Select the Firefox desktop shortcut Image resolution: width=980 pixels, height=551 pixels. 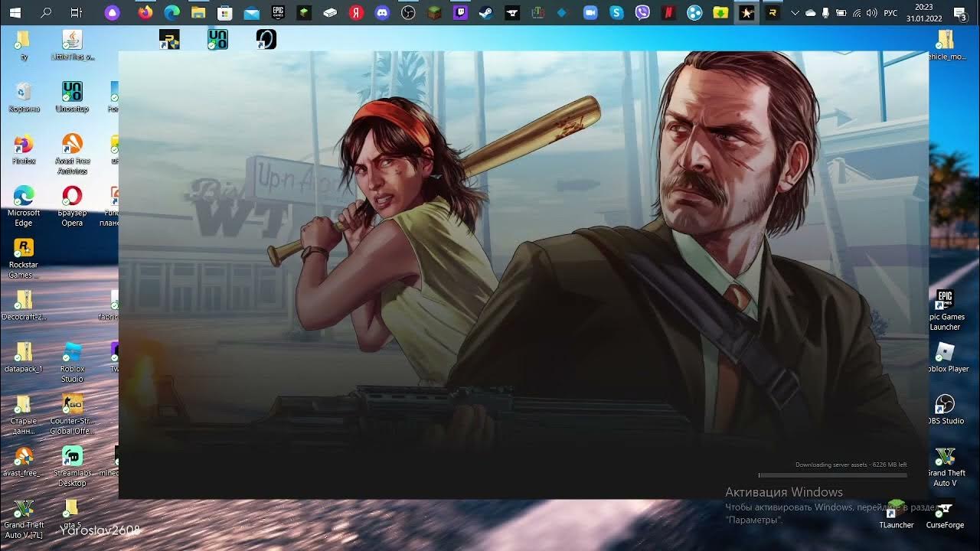point(24,150)
